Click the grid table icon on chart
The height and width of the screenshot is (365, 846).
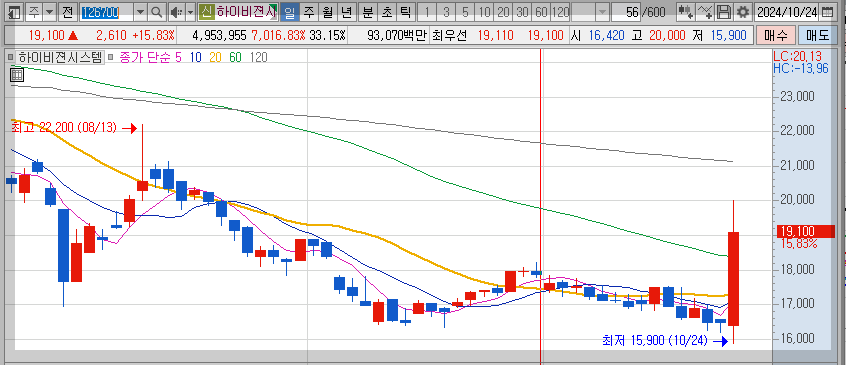[x=17, y=75]
